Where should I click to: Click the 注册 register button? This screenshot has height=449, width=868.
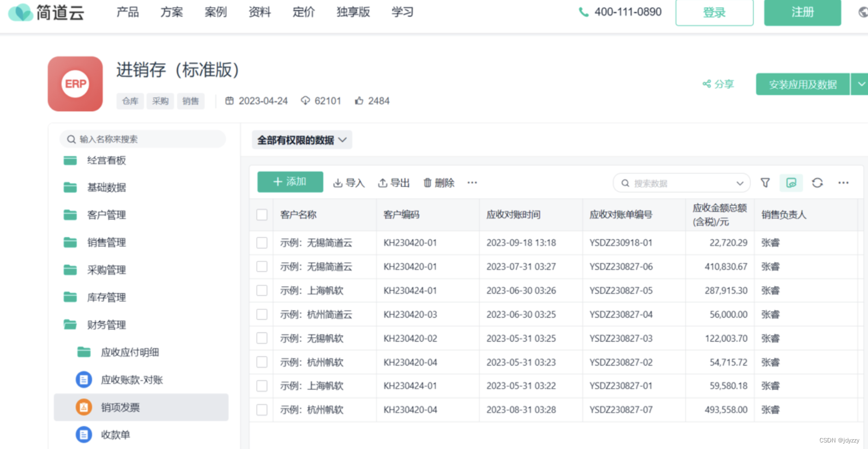coord(803,13)
